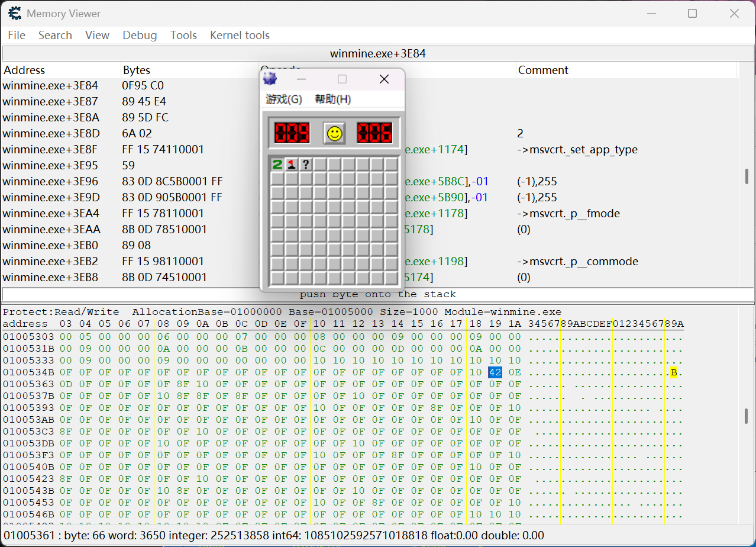Click the Protect:Read/Write memory info line
This screenshot has height=547, width=756.
click(x=282, y=312)
